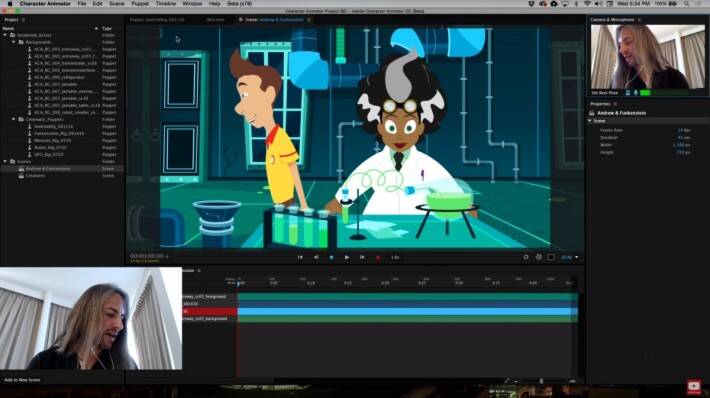Click the Duration value
This screenshot has width=710, height=398.
[x=684, y=138]
